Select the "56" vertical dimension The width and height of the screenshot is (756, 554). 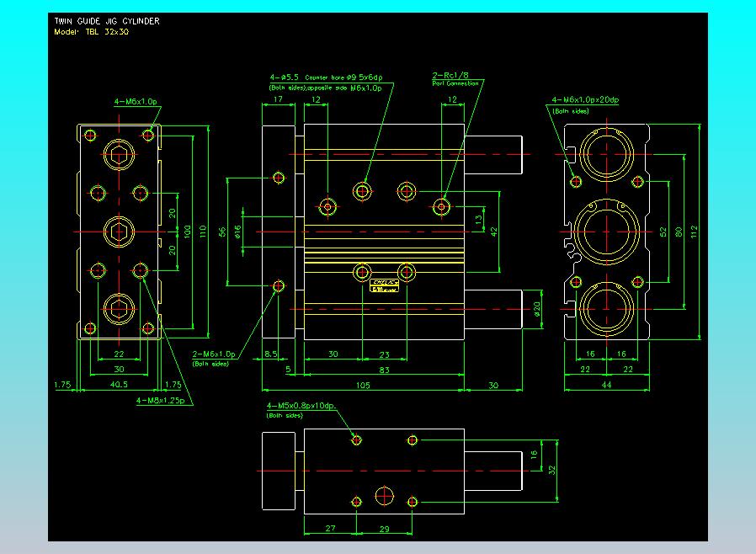[x=222, y=232]
